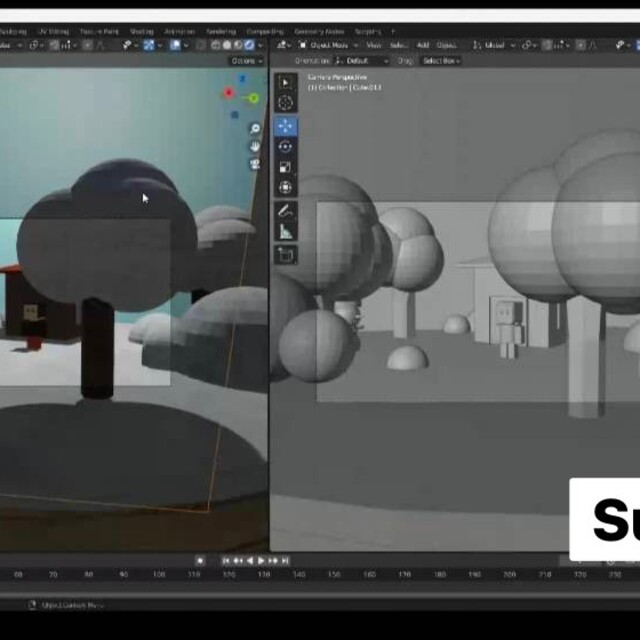Click the pan hand icon in left viewport

255,147
